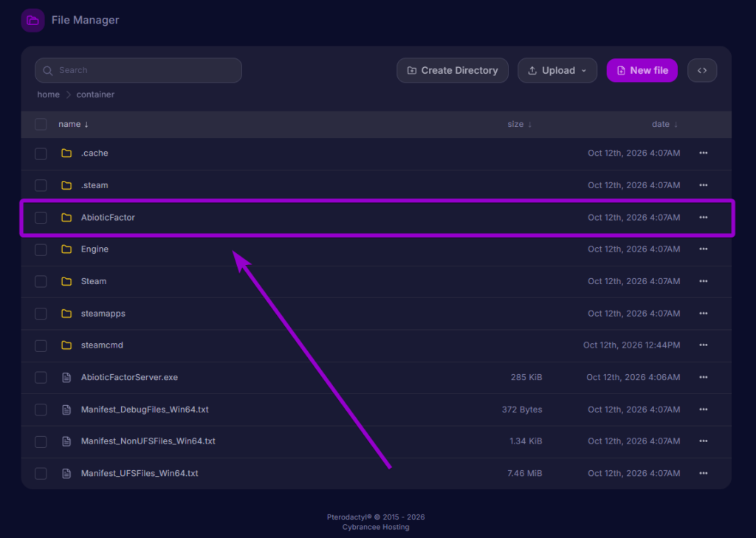
Task: Open the three-dot menu for AbioticFactor
Action: [x=704, y=218]
